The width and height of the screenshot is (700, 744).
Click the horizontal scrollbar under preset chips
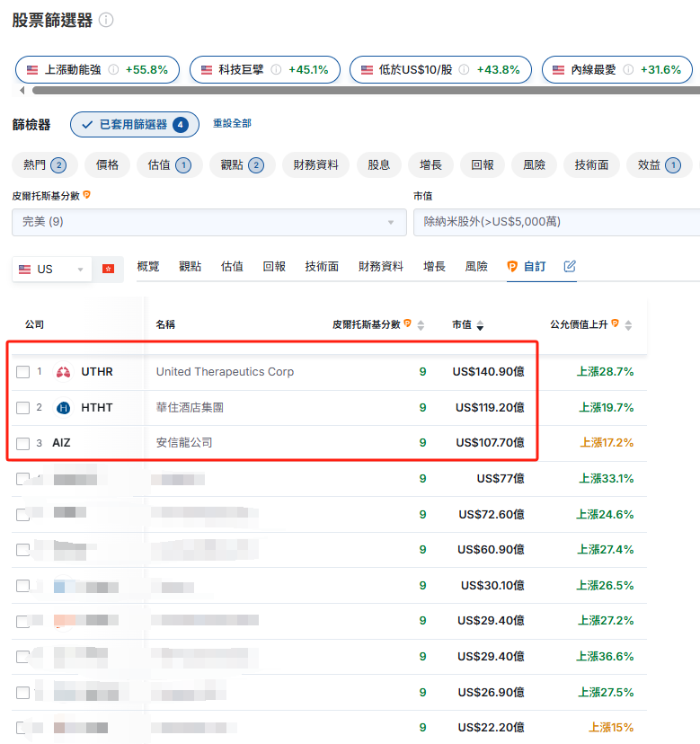click(366, 90)
